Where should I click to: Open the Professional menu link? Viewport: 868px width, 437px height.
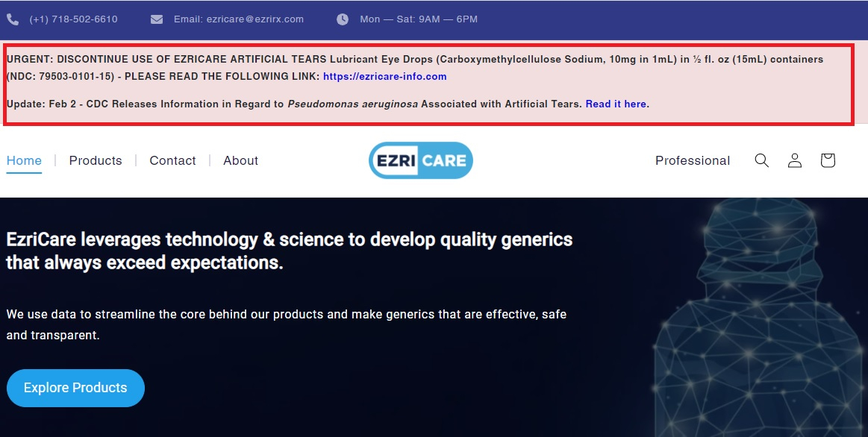(x=693, y=160)
